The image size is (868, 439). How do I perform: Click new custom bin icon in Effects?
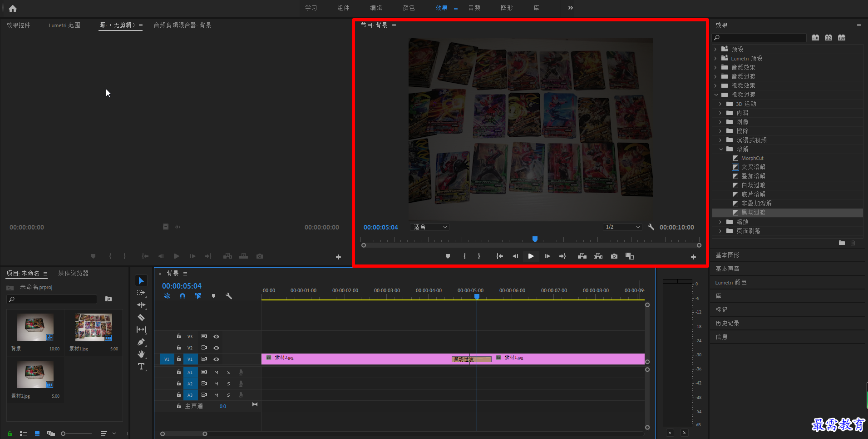[842, 243]
